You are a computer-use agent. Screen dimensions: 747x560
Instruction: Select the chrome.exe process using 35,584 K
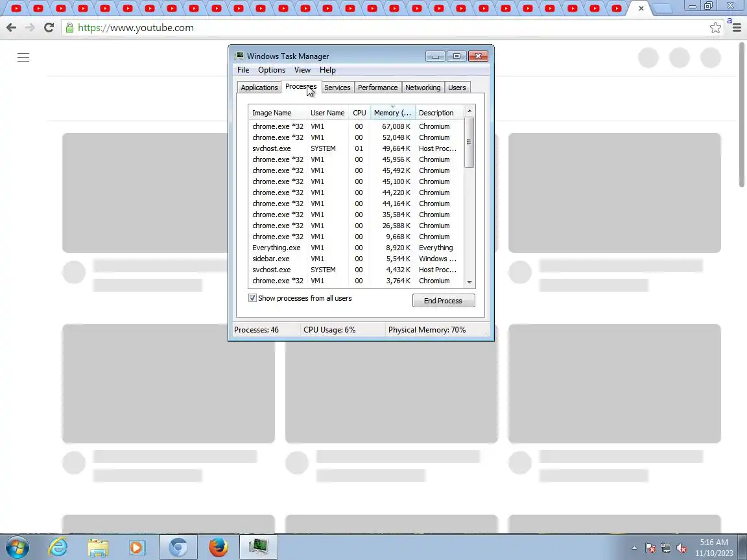356,215
